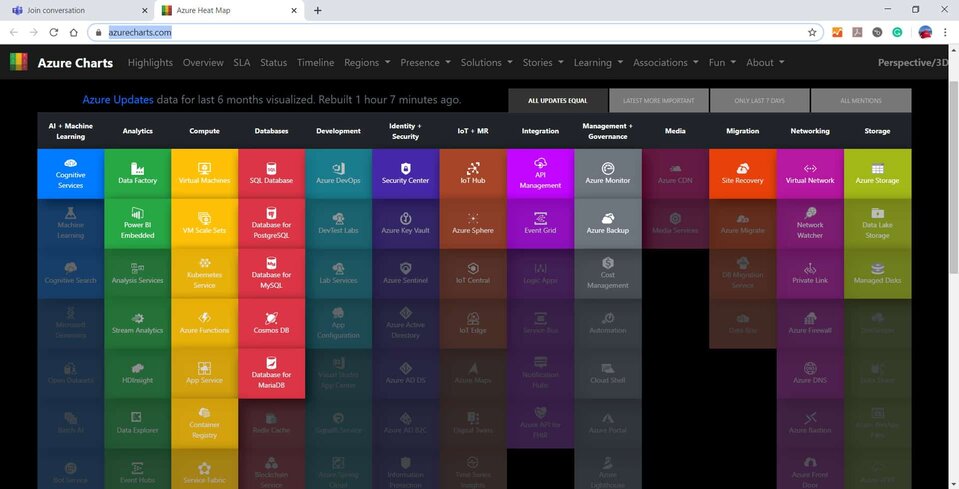Select the Network Watcher tile
959x489 pixels.
pos(810,224)
